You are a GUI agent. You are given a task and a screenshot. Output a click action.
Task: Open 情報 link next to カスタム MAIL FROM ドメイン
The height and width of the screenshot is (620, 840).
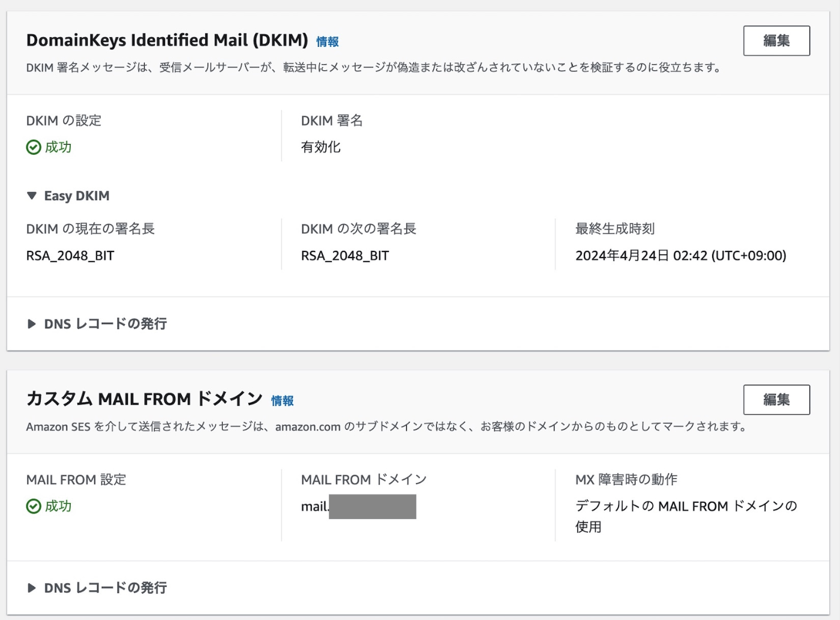[x=282, y=400]
